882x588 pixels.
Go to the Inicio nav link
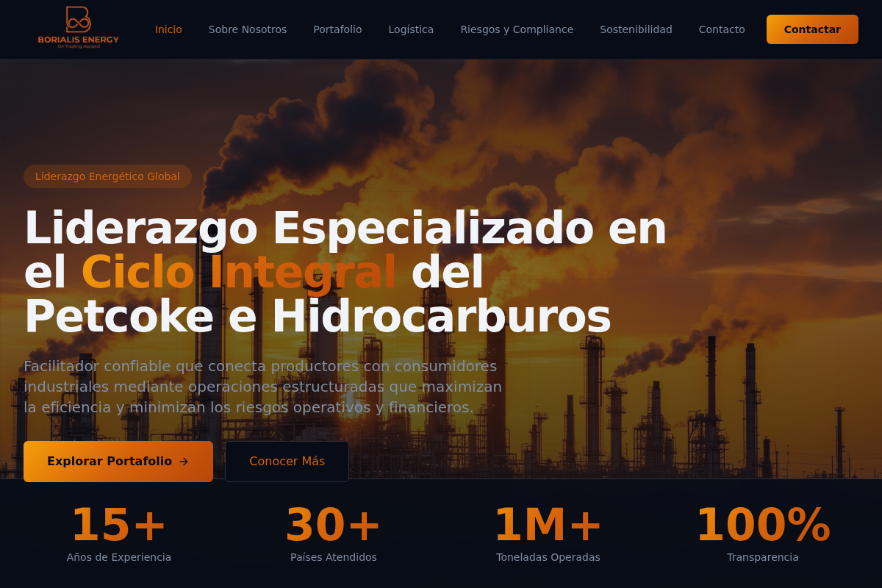pyautogui.click(x=168, y=29)
